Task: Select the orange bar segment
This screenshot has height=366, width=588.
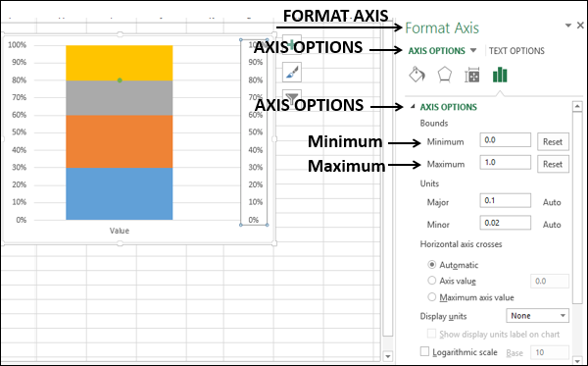Action: 120,141
